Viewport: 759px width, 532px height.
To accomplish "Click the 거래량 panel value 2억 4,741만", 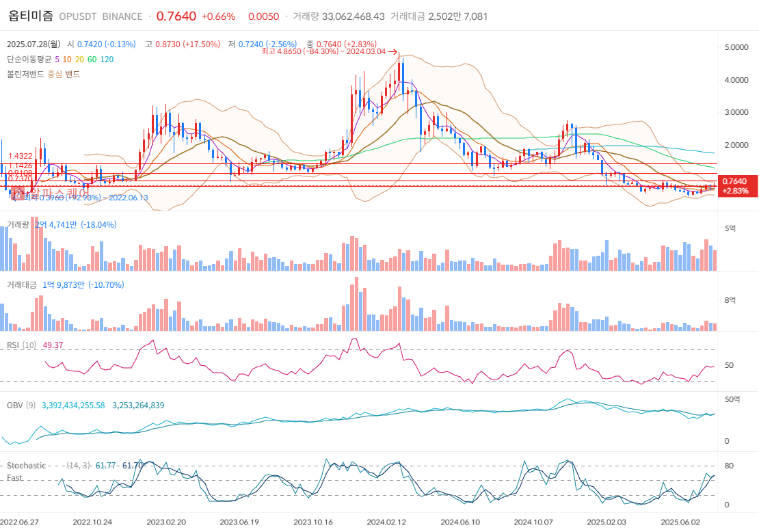I will coord(55,224).
